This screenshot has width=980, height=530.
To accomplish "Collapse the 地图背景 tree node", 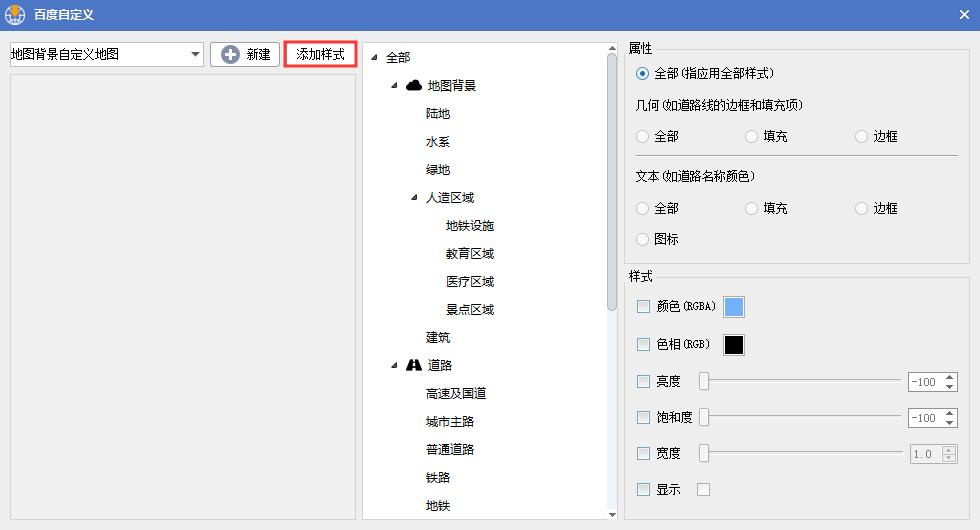I will point(394,86).
